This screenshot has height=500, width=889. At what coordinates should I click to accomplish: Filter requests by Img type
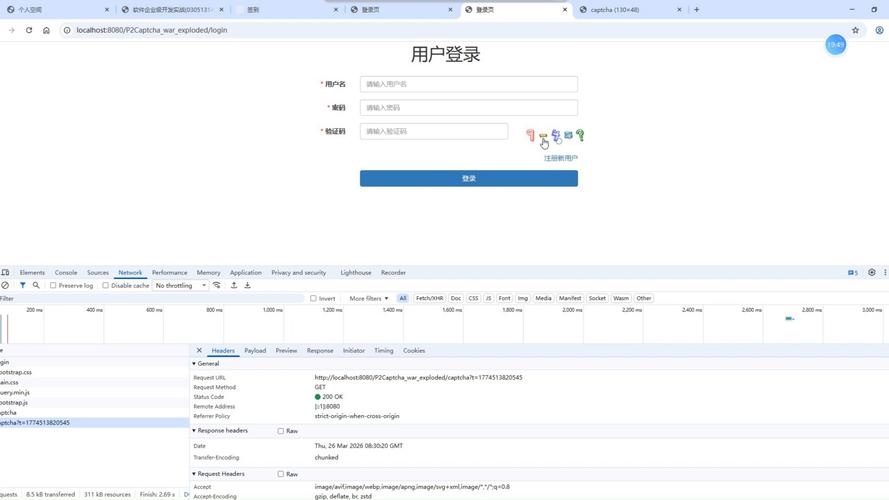[522, 298]
